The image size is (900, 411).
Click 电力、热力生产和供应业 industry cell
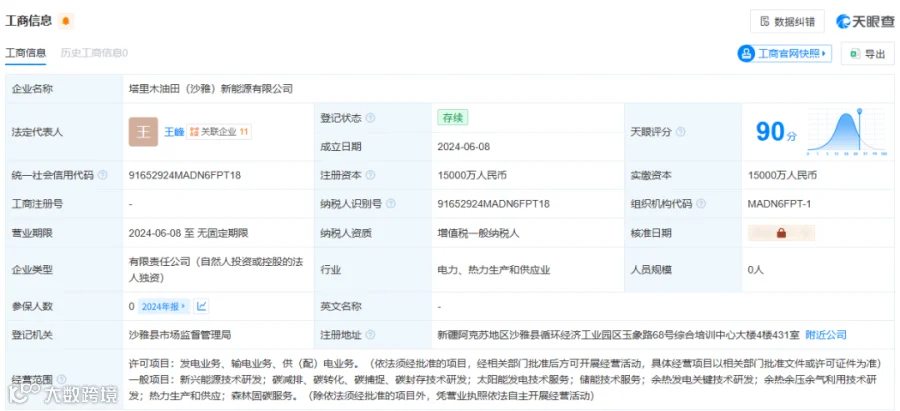[494, 269]
